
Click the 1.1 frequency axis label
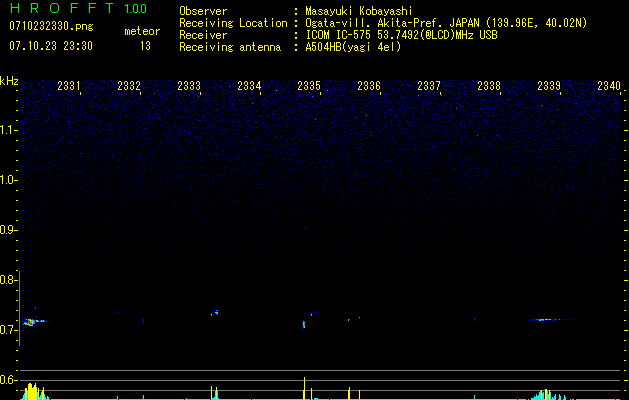pos(8,130)
